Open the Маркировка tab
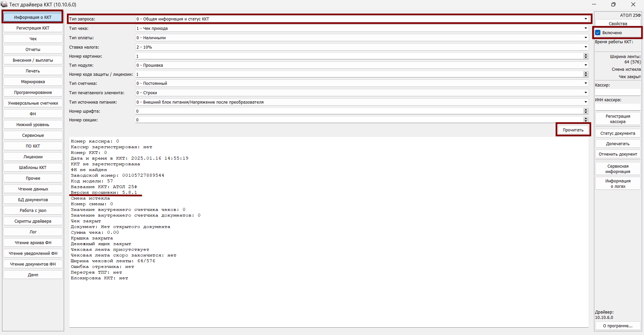 (x=33, y=82)
